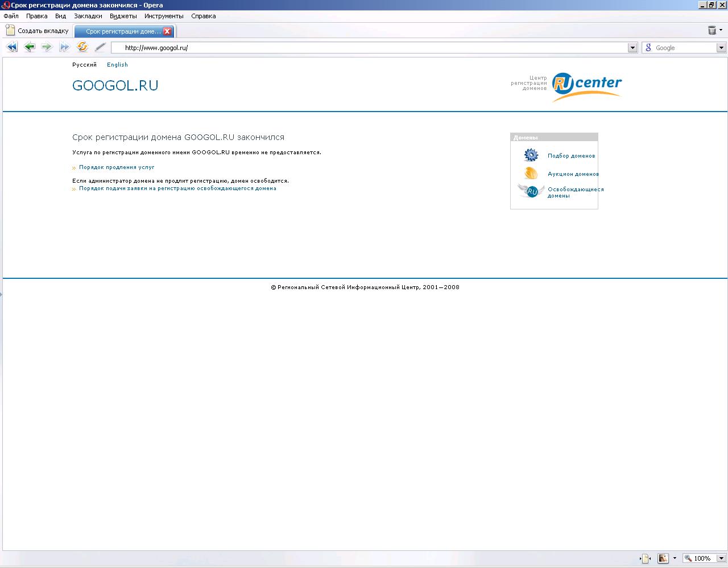
Task: Open Подбор доменов link
Action: [572, 155]
